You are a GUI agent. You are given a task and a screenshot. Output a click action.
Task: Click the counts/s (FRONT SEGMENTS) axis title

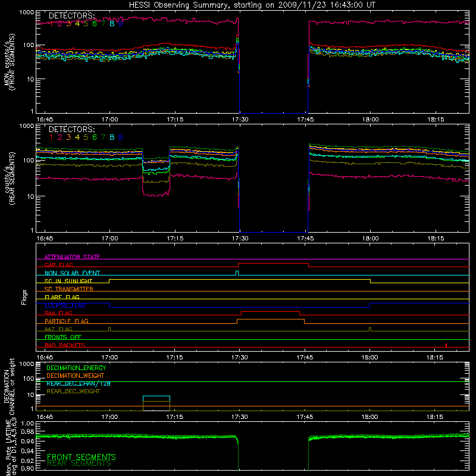[x=10, y=62]
